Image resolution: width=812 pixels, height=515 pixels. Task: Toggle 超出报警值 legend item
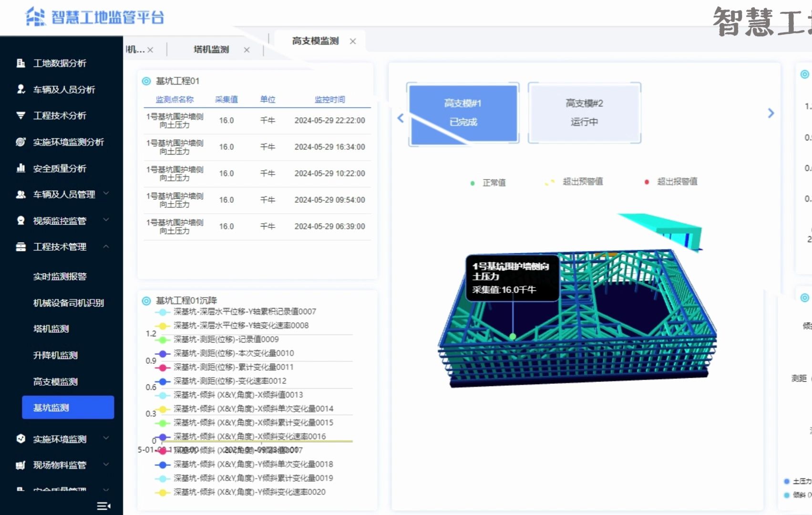[x=670, y=182]
